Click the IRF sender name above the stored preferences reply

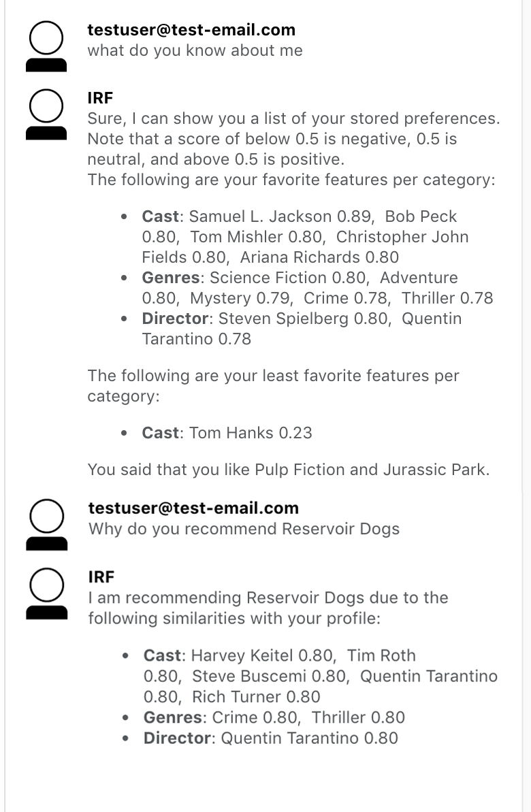pyautogui.click(x=101, y=98)
